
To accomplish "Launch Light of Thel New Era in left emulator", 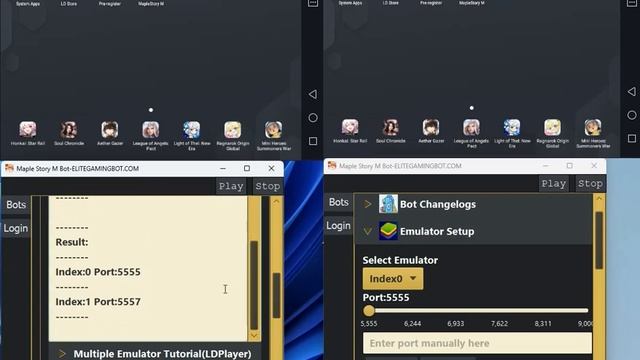I will (192, 129).
